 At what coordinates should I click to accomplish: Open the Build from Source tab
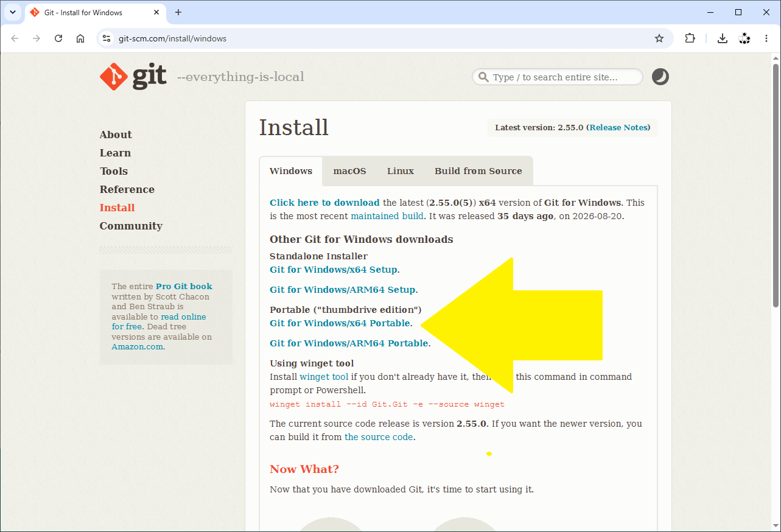click(x=478, y=171)
